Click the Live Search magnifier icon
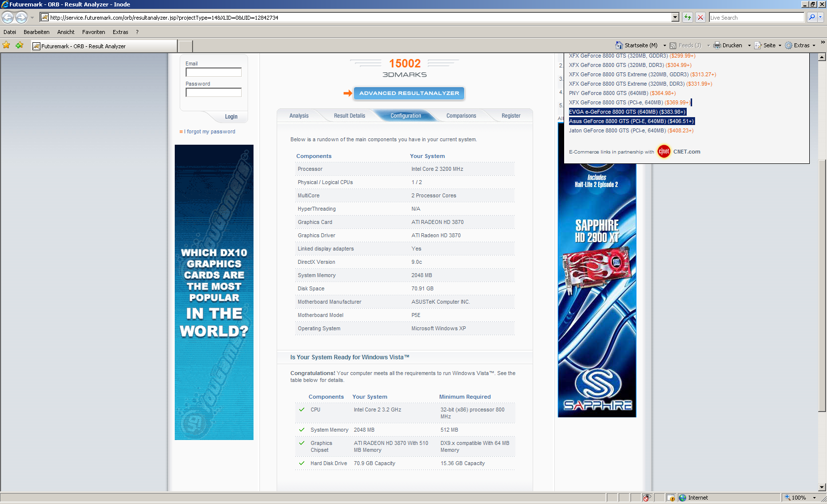The height and width of the screenshot is (504, 827). coord(812,17)
